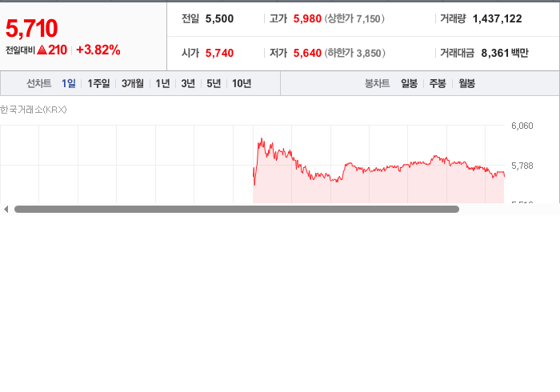560x392 pixels.
Task: Open the 월봉 candlestick chart
Action: (466, 83)
